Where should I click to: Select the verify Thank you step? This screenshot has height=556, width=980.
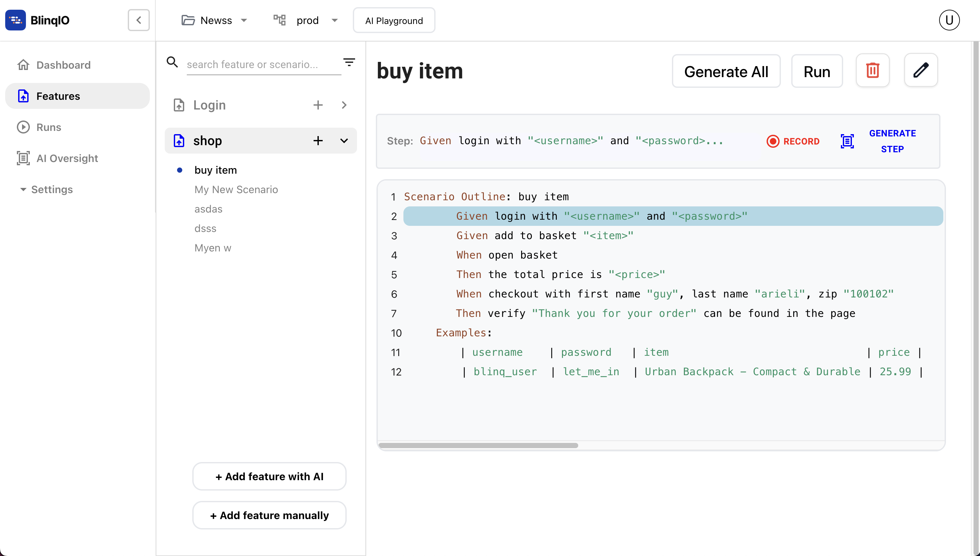pos(656,314)
